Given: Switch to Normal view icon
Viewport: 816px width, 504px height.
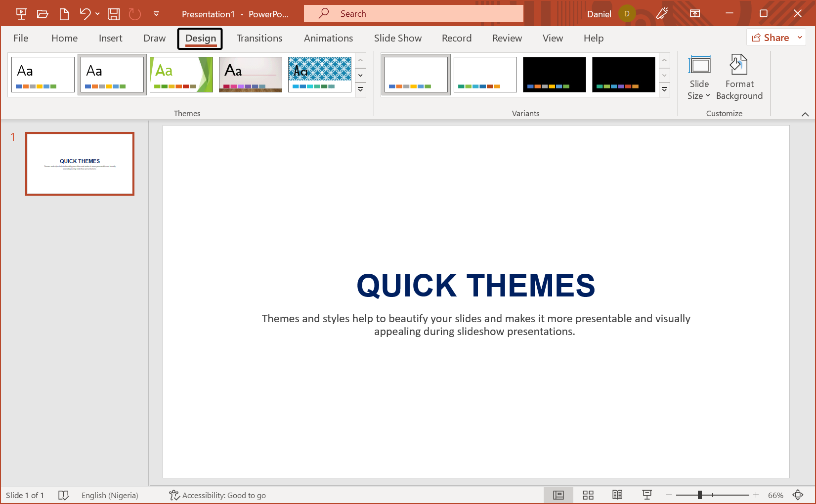Looking at the screenshot, I should point(558,495).
